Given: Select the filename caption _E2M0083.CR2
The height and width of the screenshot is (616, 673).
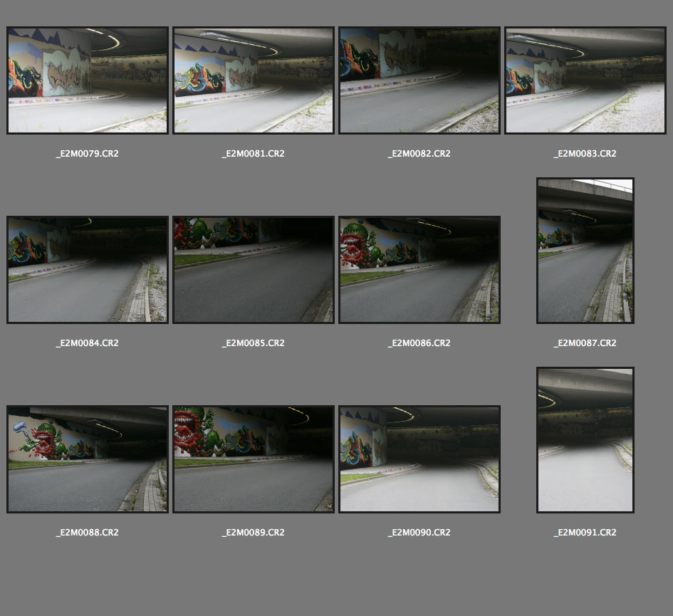Looking at the screenshot, I should click(x=585, y=154).
